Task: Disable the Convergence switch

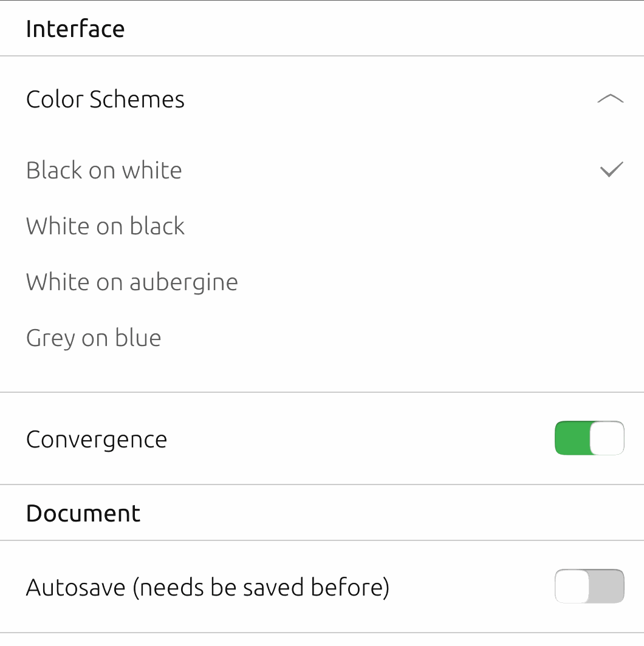Action: (x=589, y=438)
